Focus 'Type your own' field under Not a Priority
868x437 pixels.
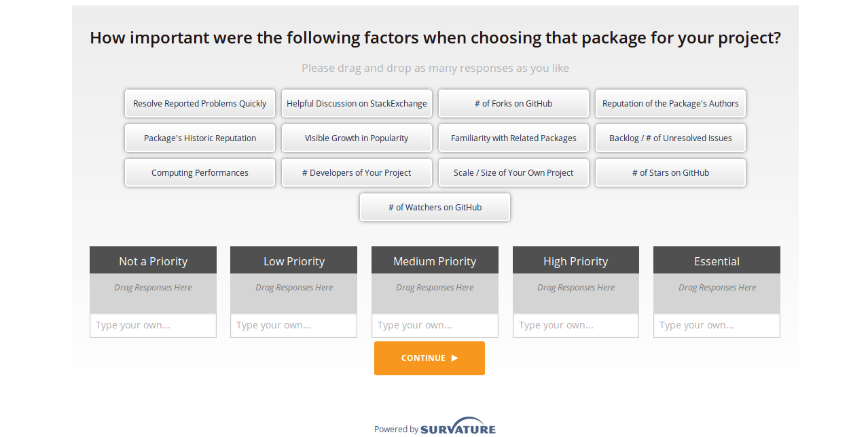tap(153, 326)
